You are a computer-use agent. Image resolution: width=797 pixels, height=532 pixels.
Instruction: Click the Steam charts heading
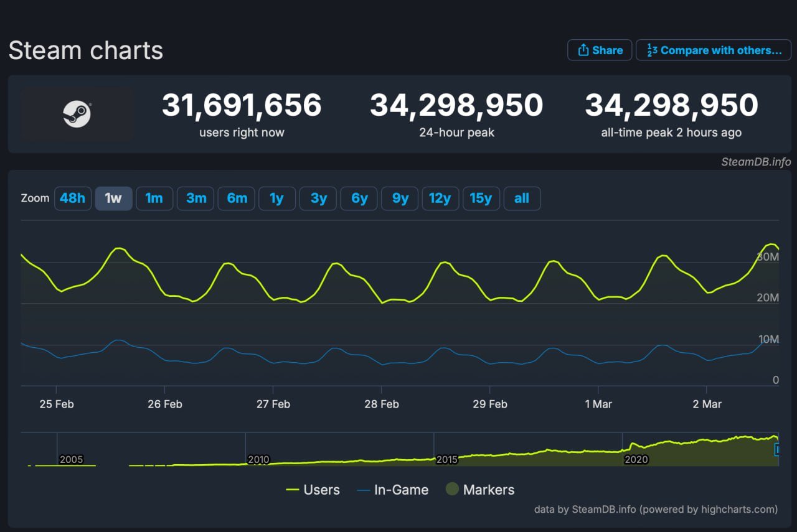coord(86,50)
